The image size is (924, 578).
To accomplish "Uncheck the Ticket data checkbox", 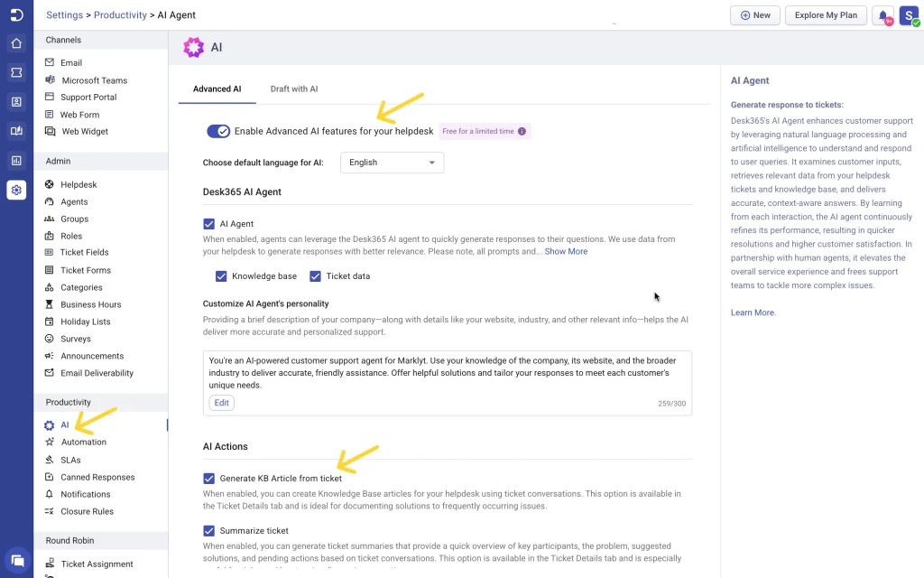I will (x=315, y=276).
